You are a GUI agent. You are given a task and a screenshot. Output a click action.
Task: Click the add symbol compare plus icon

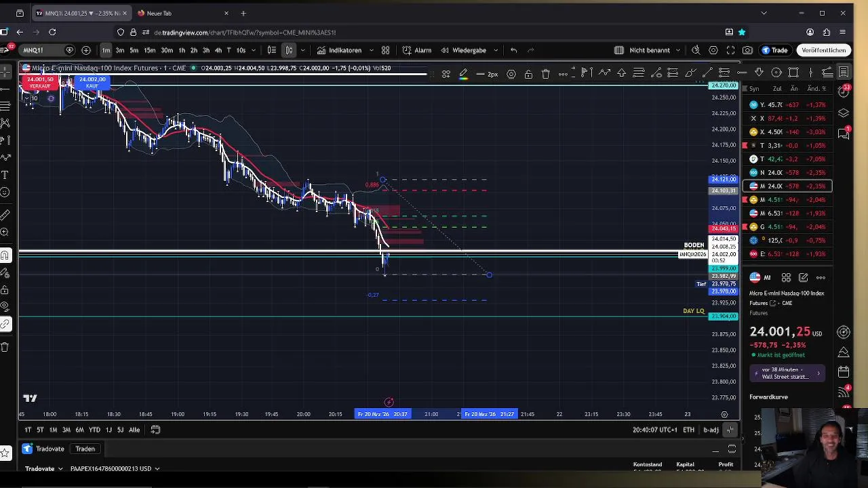86,50
